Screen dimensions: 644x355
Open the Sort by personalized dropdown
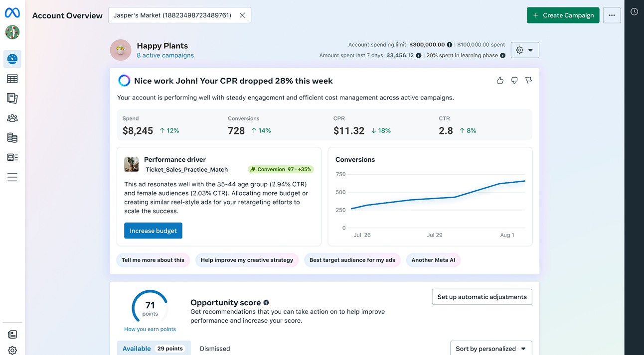(x=491, y=348)
